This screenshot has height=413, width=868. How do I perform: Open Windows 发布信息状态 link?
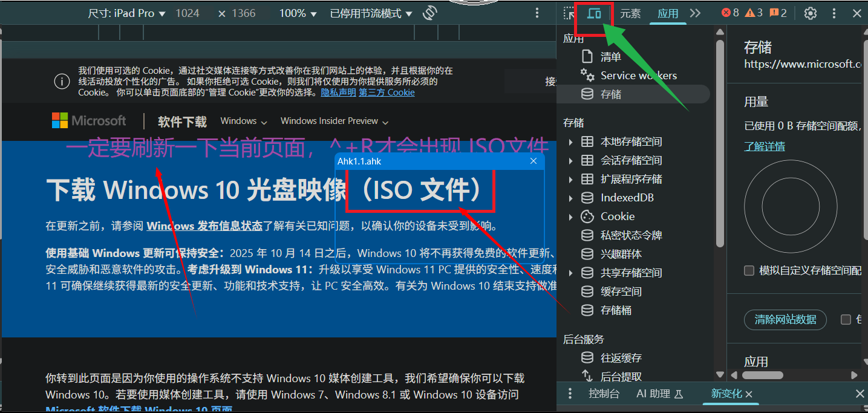[204, 226]
